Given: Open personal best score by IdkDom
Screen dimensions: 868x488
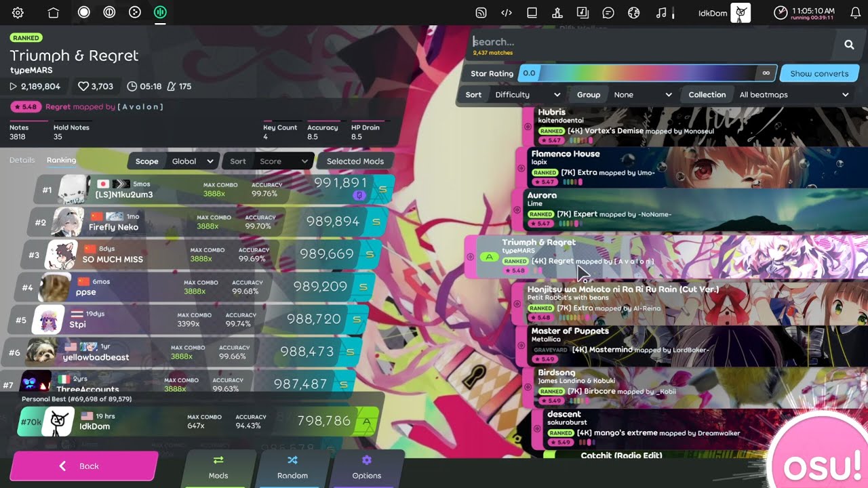Looking at the screenshot, I should (x=199, y=422).
